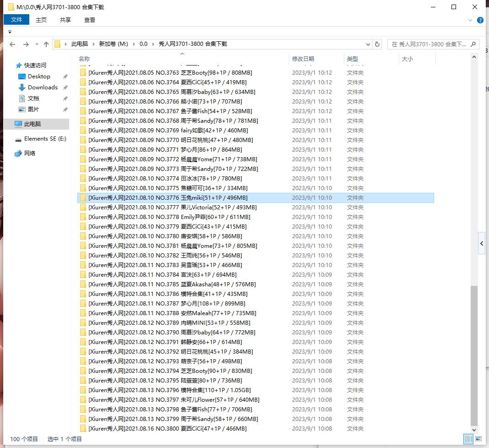Click the NO.3778 Emily尹菲 folder icon
489x448 pixels.
(x=83, y=217)
